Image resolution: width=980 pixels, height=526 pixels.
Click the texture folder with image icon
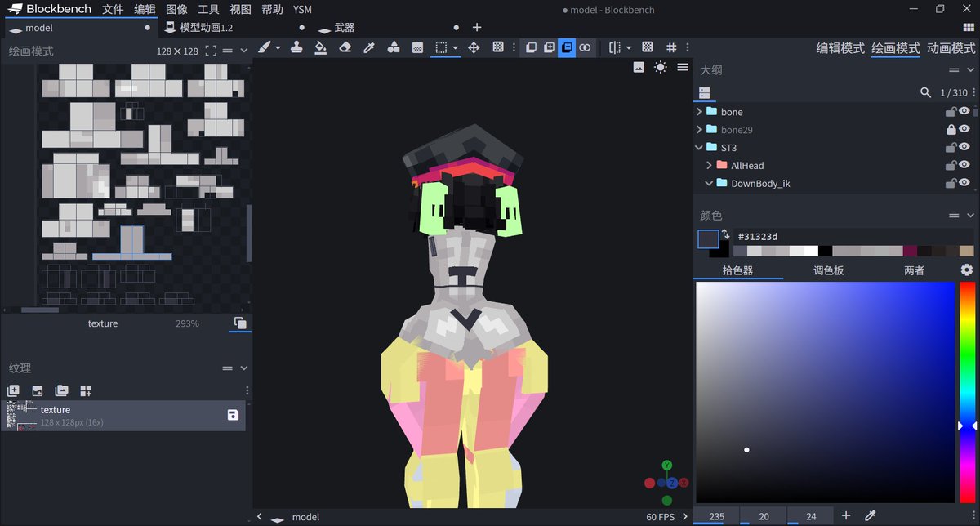pyautogui.click(x=61, y=391)
